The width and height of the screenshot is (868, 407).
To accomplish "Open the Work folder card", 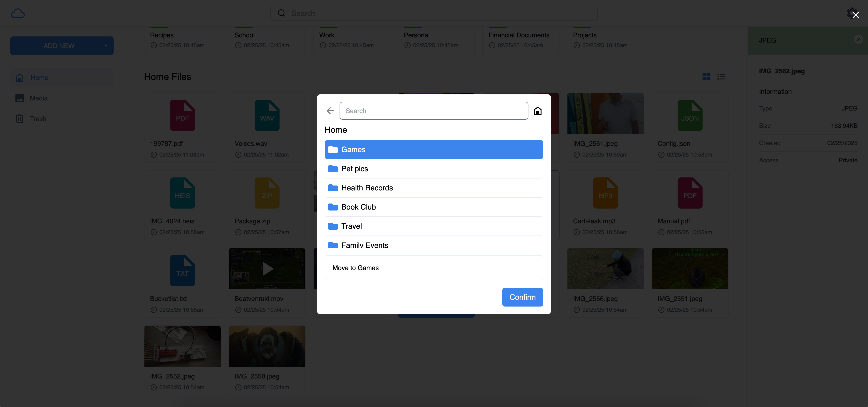I will (x=352, y=40).
